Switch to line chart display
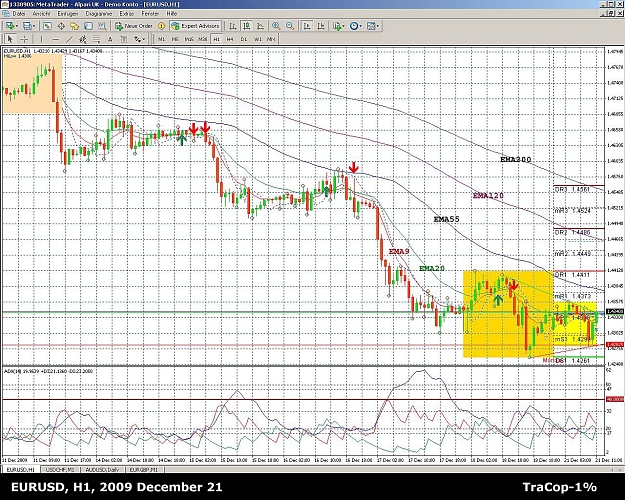Screen dimensions: 625x500 (260, 26)
